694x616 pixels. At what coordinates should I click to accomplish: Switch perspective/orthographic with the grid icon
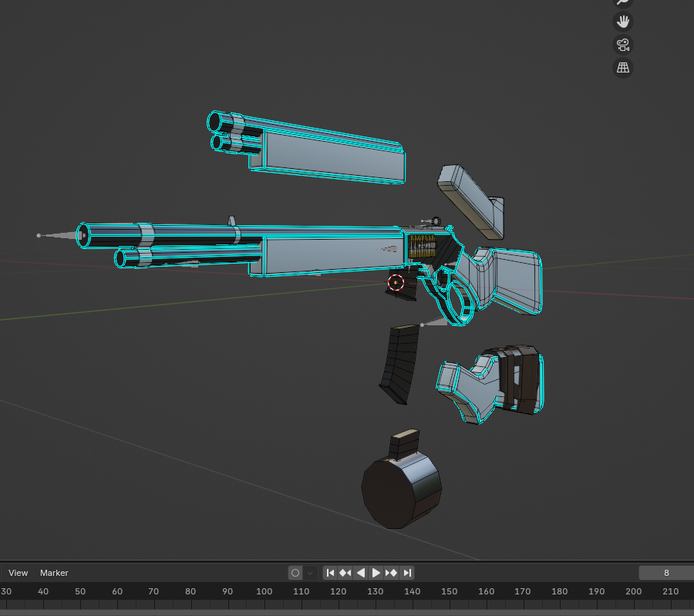tap(622, 68)
